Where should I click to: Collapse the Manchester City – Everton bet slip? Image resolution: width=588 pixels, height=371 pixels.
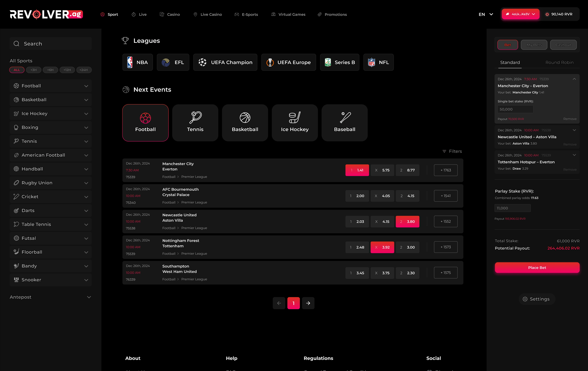[574, 79]
